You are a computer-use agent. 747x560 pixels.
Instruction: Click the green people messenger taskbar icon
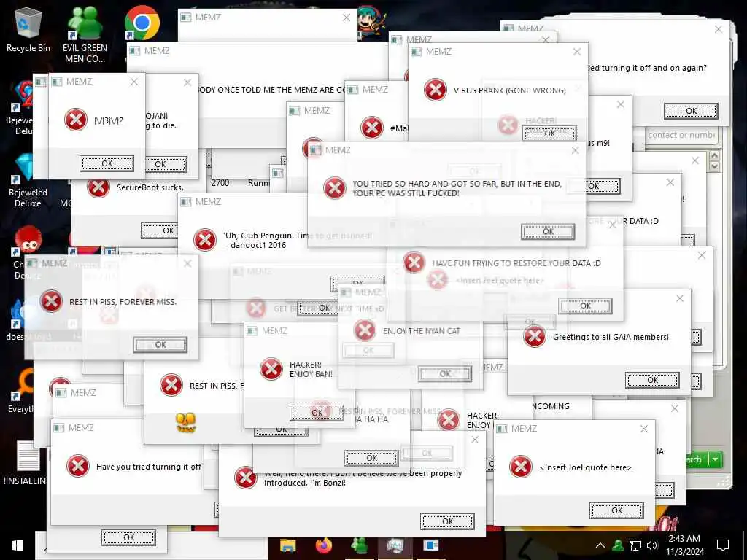coord(359,545)
